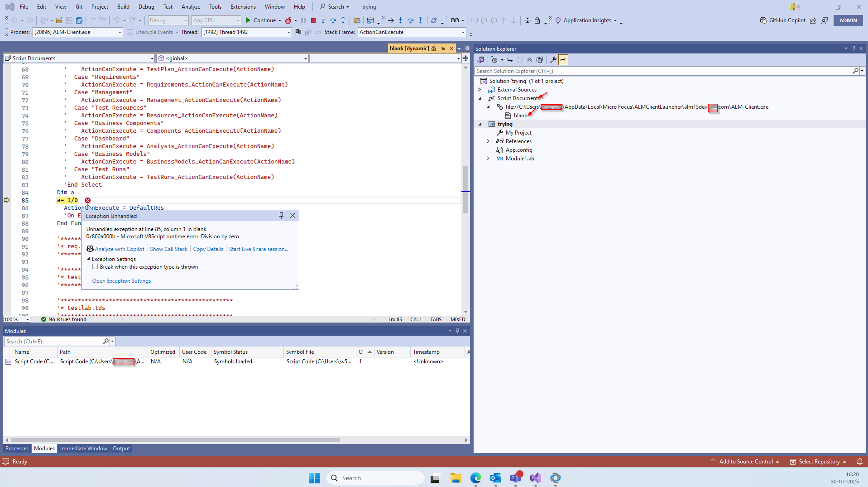Check 'Break when this exception type is thrown'
Image resolution: width=868 pixels, height=487 pixels.
click(x=95, y=267)
